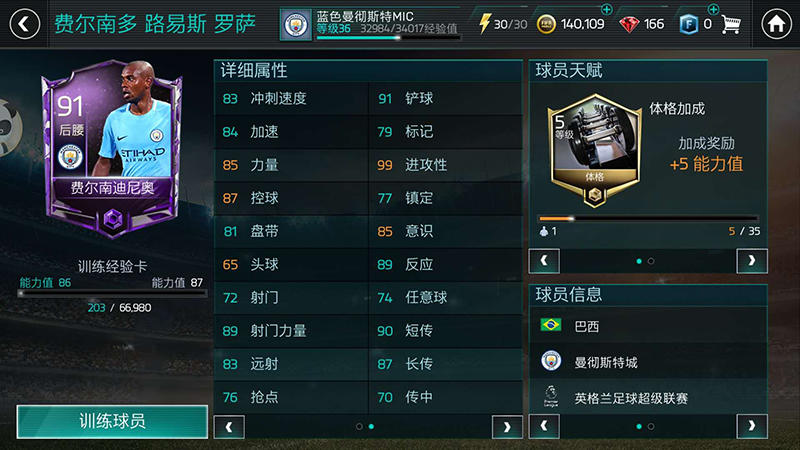Open the shopping cart store

click(x=731, y=24)
